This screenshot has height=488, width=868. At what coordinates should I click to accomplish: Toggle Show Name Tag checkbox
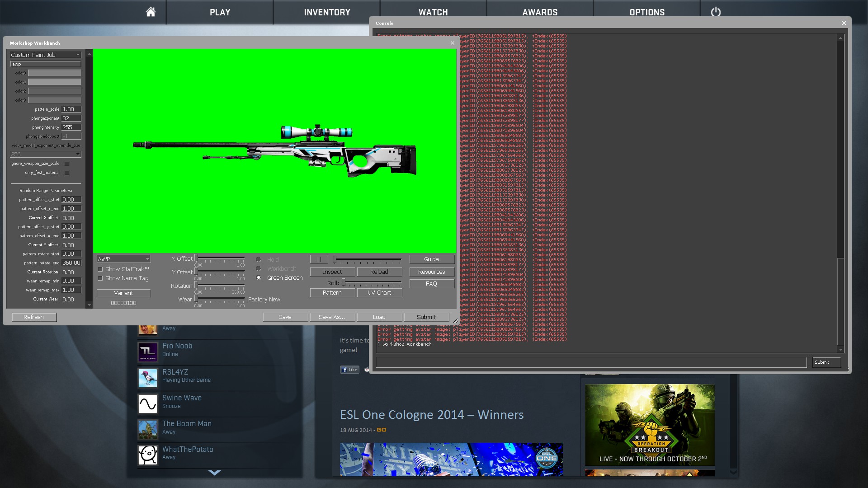point(100,278)
